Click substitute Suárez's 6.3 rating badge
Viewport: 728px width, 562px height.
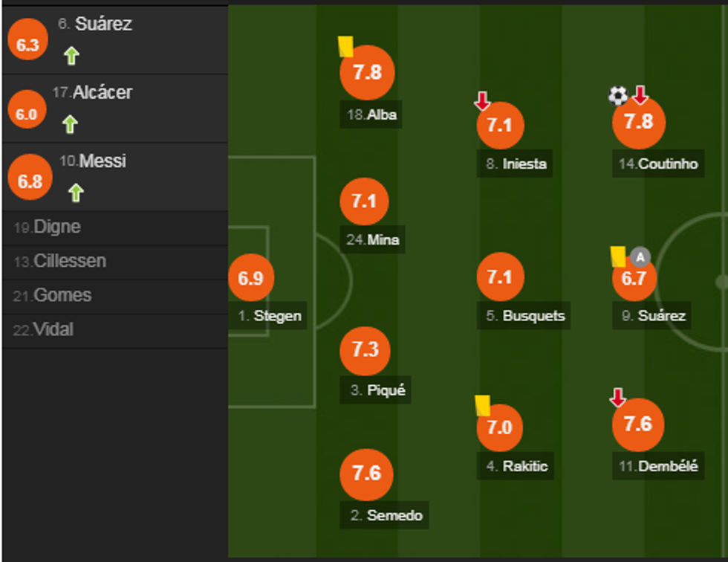coord(27,45)
